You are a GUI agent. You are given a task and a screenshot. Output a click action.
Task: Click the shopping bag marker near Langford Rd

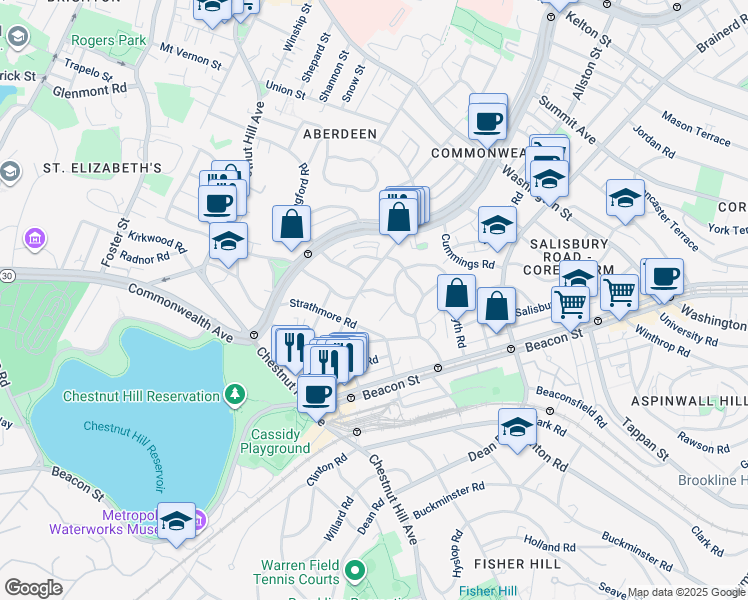pyautogui.click(x=291, y=225)
